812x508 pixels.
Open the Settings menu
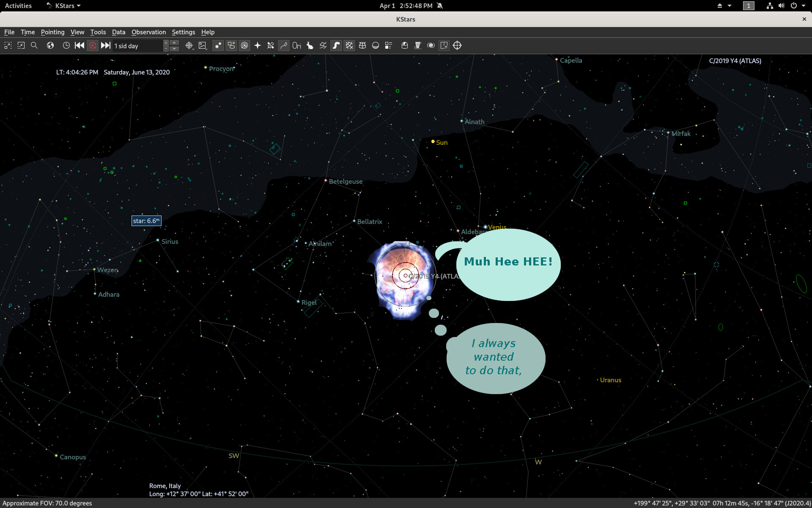point(183,32)
